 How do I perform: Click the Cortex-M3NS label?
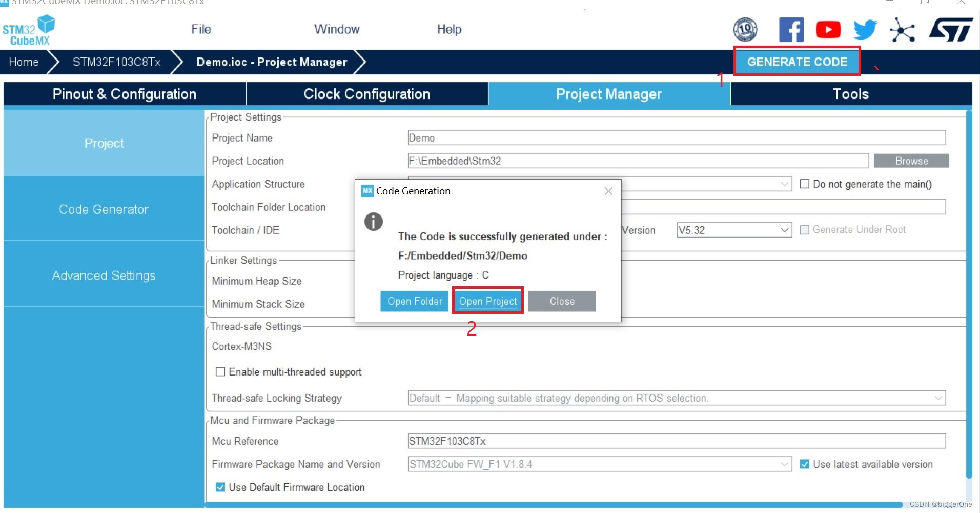pos(242,346)
